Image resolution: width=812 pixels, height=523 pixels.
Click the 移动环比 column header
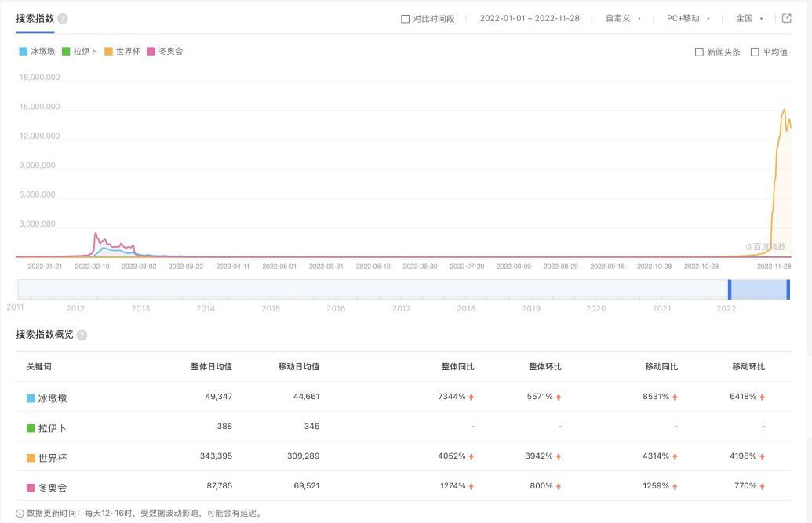pyautogui.click(x=748, y=367)
